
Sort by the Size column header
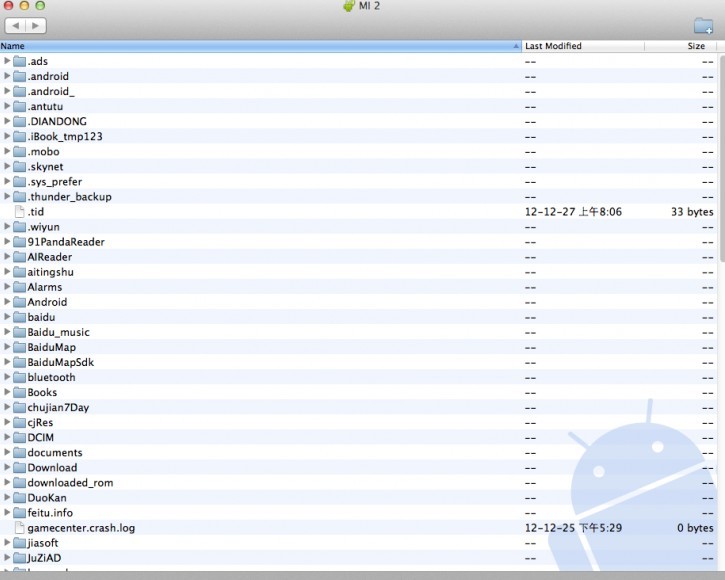tap(681, 46)
